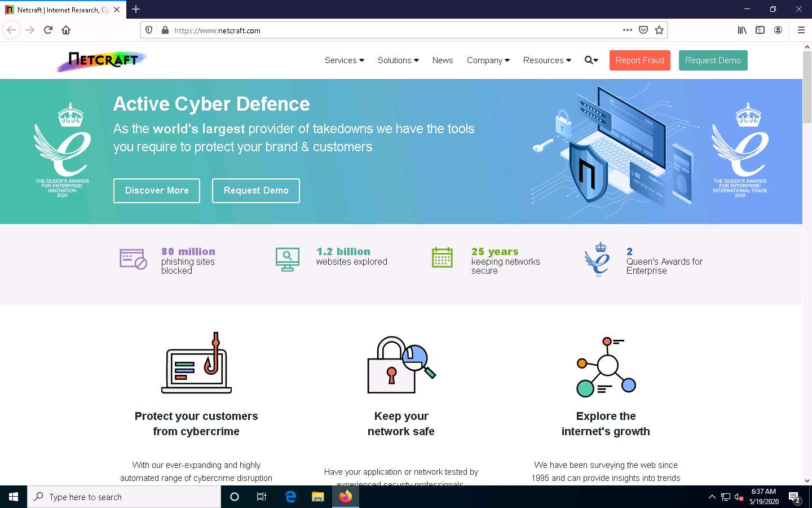Open the Firefox home page icon
Screen dimensions: 812x508
66,30
